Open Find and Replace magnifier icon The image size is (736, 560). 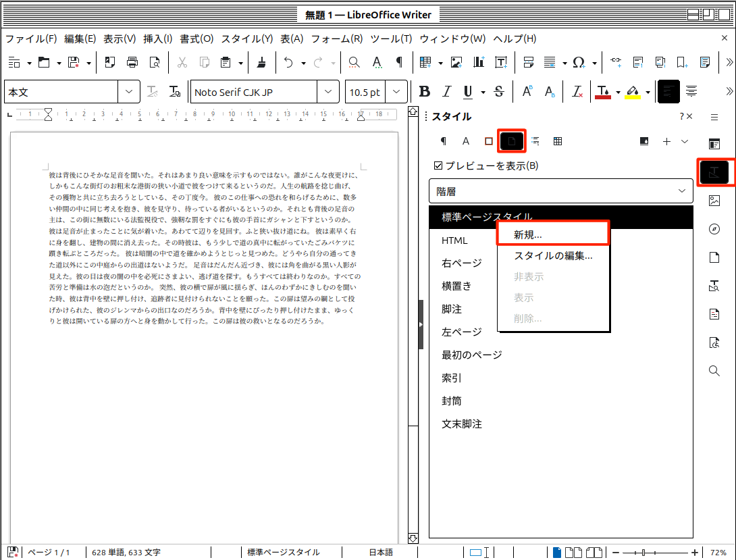pyautogui.click(x=354, y=62)
